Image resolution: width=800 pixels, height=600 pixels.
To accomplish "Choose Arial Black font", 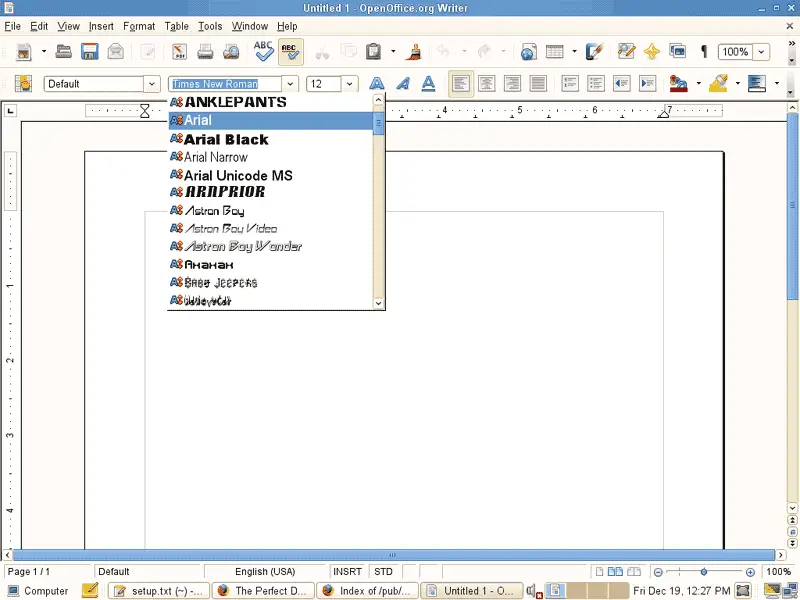I will pos(271,139).
